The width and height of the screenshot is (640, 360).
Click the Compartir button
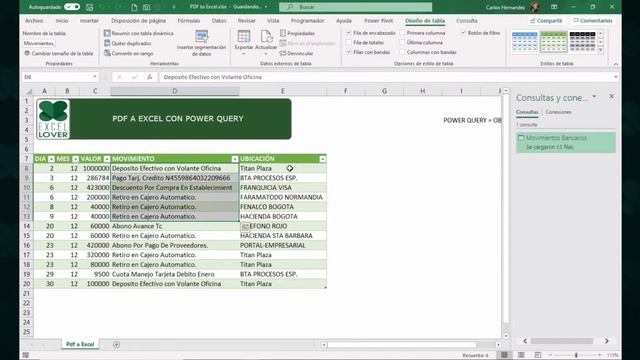coord(546,20)
